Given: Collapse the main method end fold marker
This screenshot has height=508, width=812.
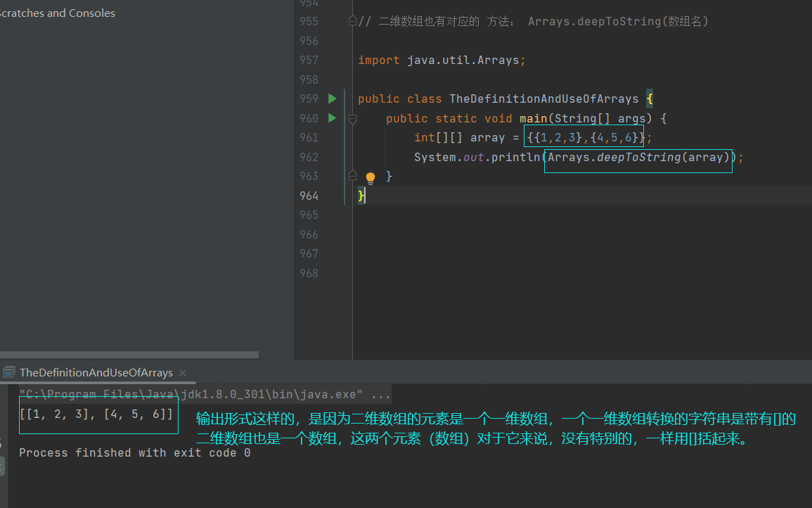Looking at the screenshot, I should tap(353, 176).
